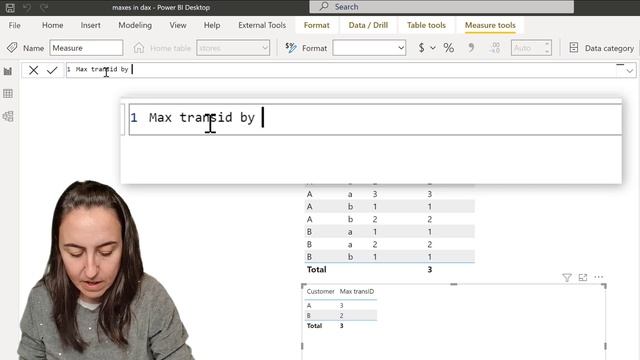Open the Data / Drill tab
640x360 pixels.
click(x=368, y=25)
